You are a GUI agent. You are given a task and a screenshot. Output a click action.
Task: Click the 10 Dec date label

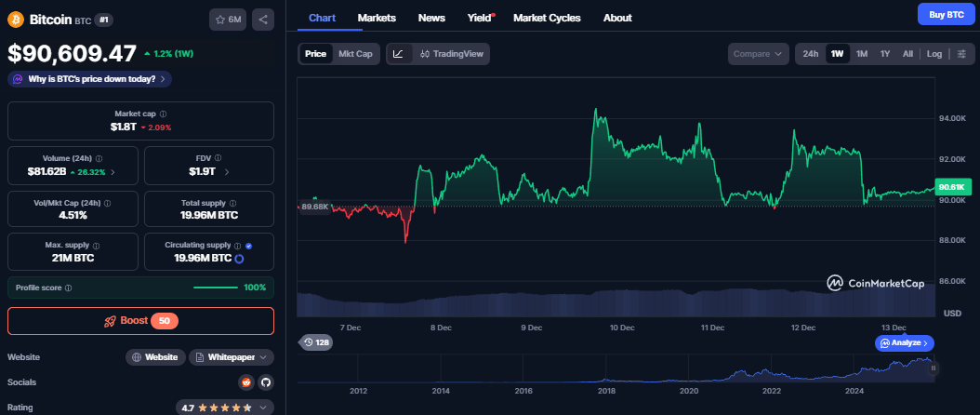point(622,328)
